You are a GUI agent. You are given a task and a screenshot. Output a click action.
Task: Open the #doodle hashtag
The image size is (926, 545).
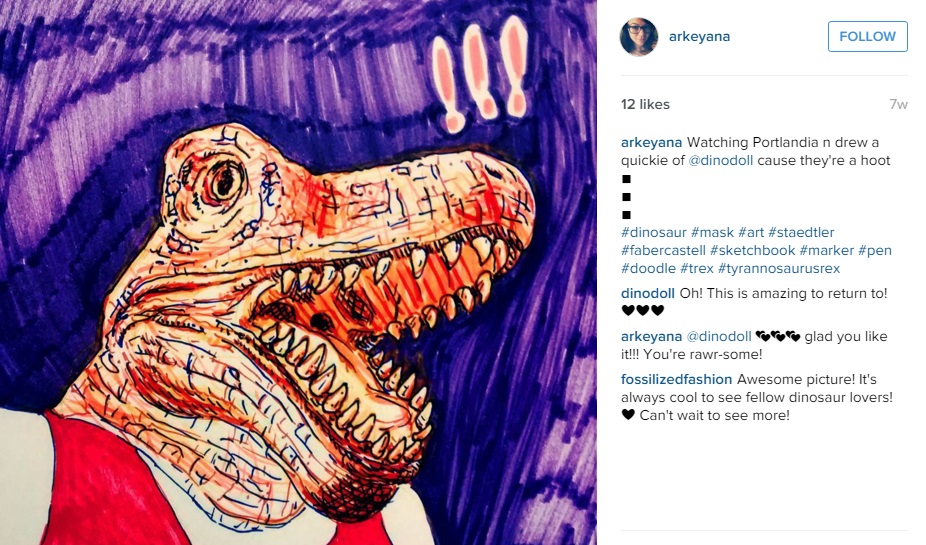(648, 269)
